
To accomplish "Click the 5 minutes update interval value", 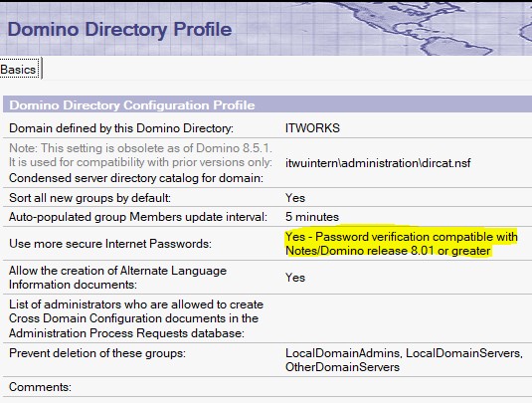I will 312,217.
